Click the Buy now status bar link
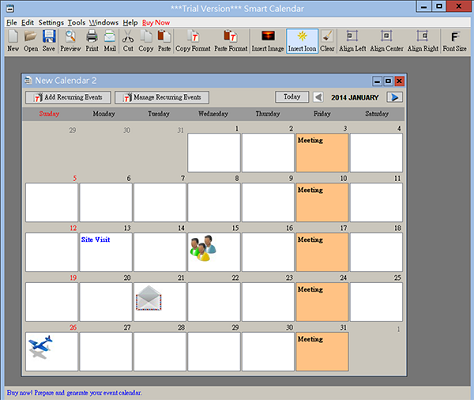The image size is (474, 400). click(x=74, y=393)
